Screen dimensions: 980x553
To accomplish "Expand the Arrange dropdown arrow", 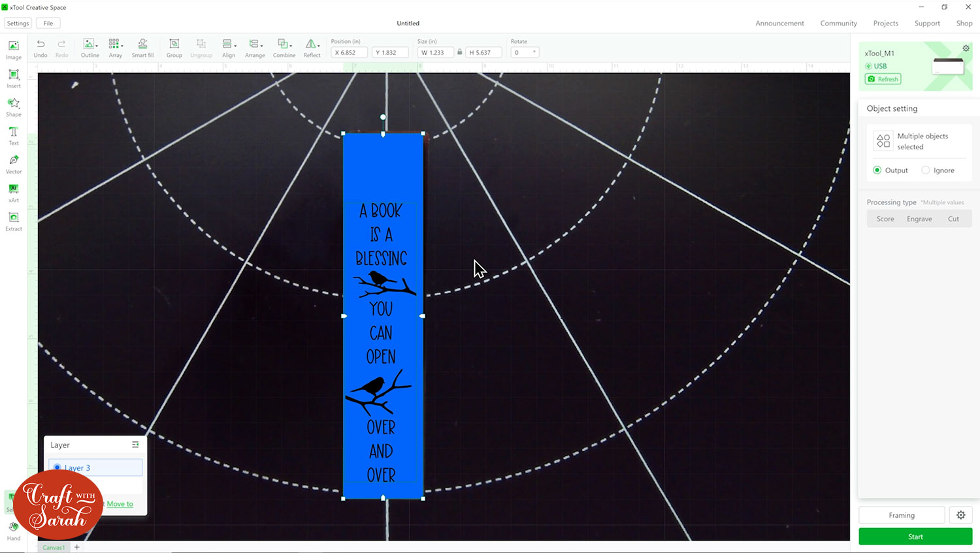I will [262, 46].
